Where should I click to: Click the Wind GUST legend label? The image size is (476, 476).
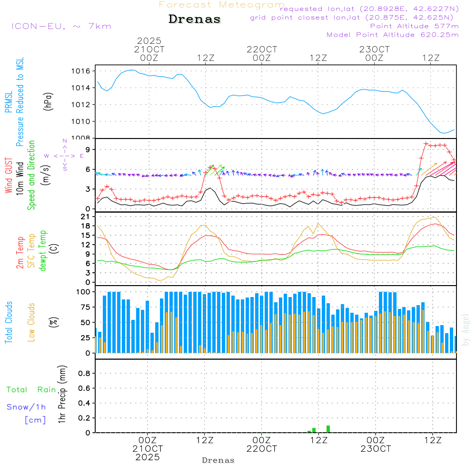click(x=8, y=177)
